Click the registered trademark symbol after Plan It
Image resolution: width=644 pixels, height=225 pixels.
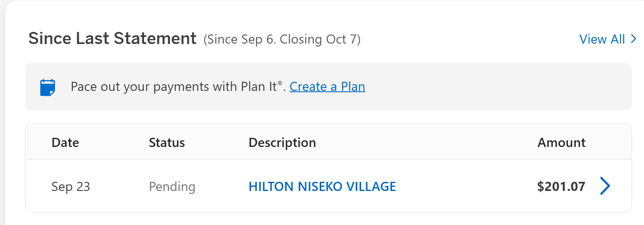coord(280,83)
